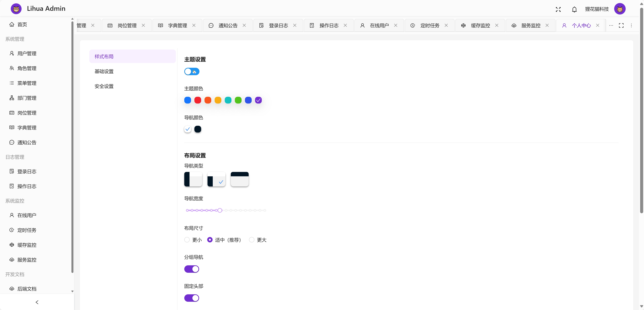
Task: Switch to the 缓存监控 tab
Action: pos(480,25)
